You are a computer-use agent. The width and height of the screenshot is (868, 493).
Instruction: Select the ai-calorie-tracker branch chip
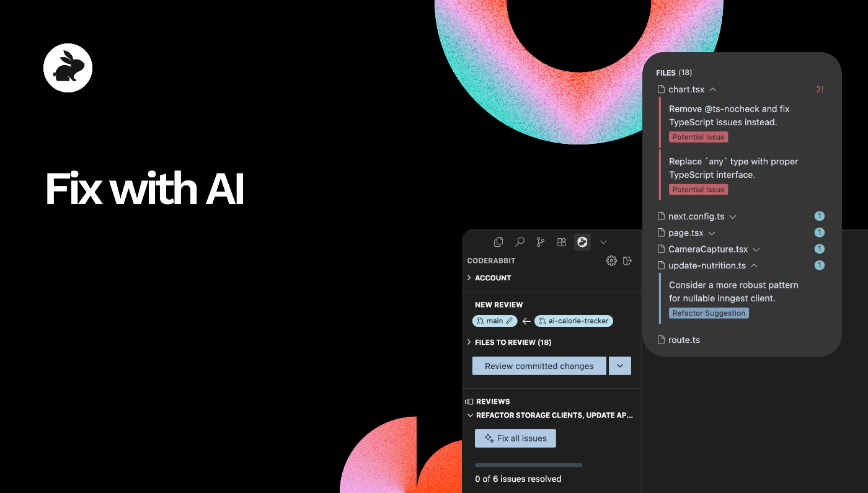pyautogui.click(x=573, y=321)
